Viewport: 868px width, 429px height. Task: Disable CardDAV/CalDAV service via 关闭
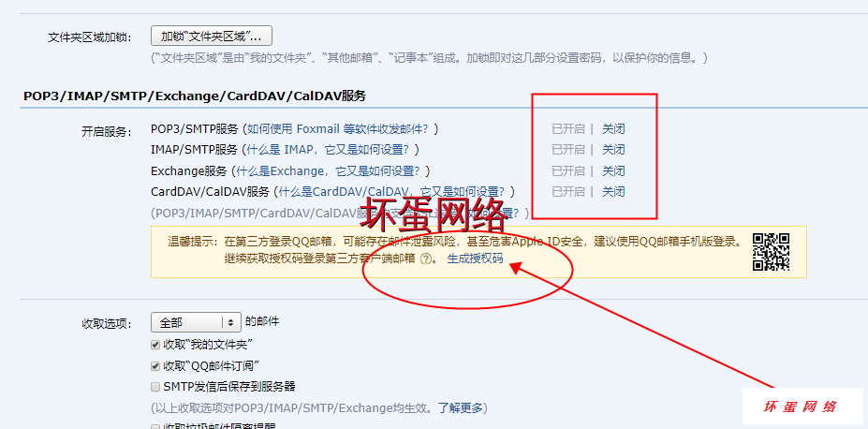pyautogui.click(x=613, y=192)
